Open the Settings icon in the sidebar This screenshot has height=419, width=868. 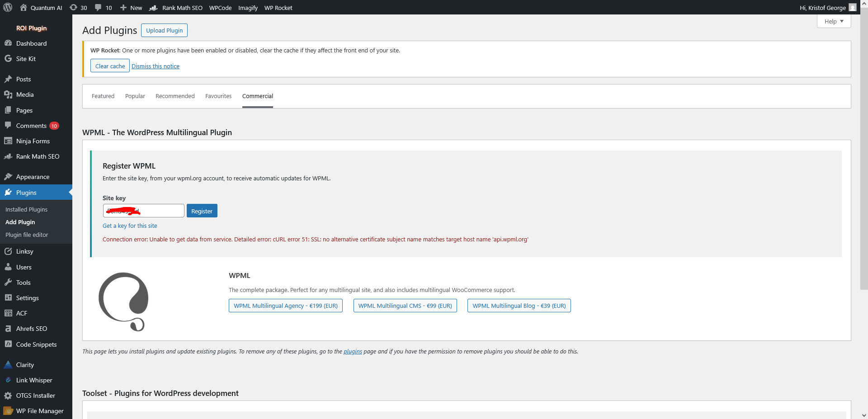click(8, 298)
